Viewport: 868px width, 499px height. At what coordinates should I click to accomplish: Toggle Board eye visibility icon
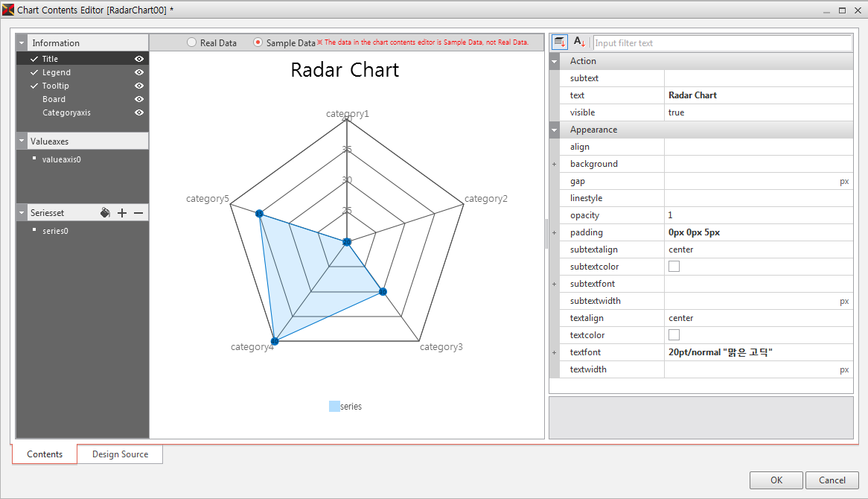coord(139,99)
